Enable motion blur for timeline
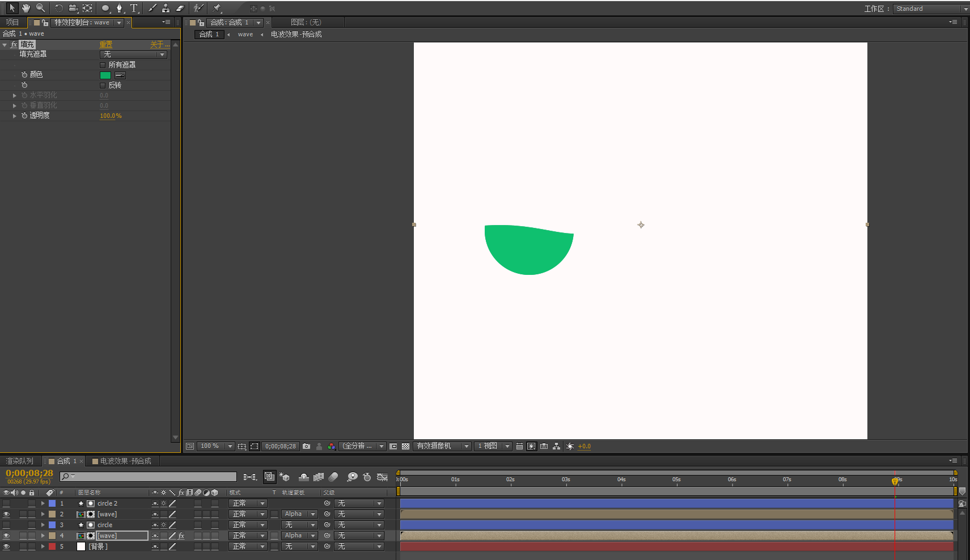This screenshot has height=560, width=970. [333, 477]
